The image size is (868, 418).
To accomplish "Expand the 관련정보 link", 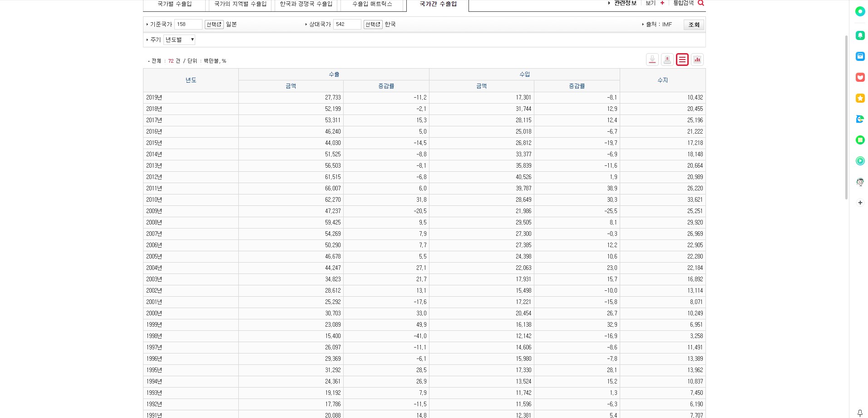I will click(x=624, y=3).
